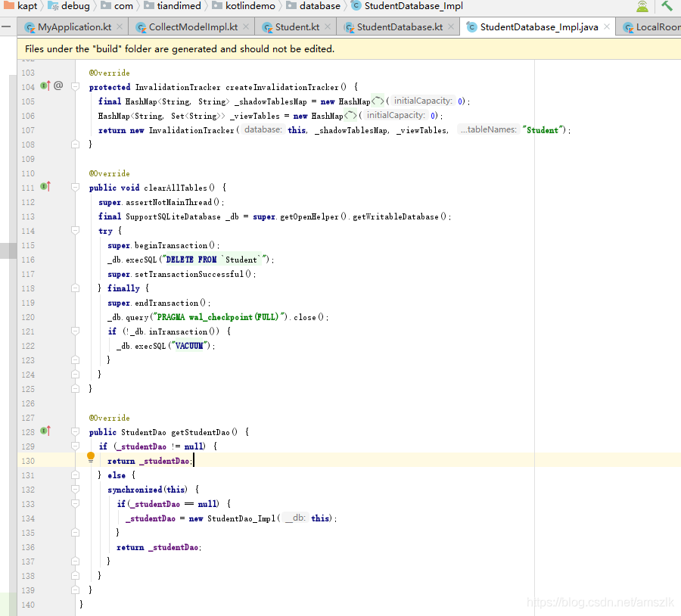Collapse the finally block at line 118
This screenshot has height=616, width=681.
[x=75, y=288]
